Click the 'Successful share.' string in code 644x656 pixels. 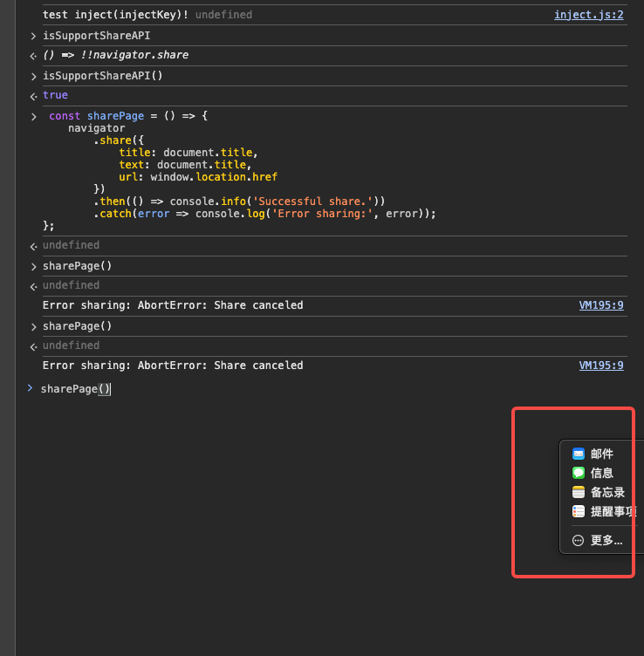click(319, 201)
